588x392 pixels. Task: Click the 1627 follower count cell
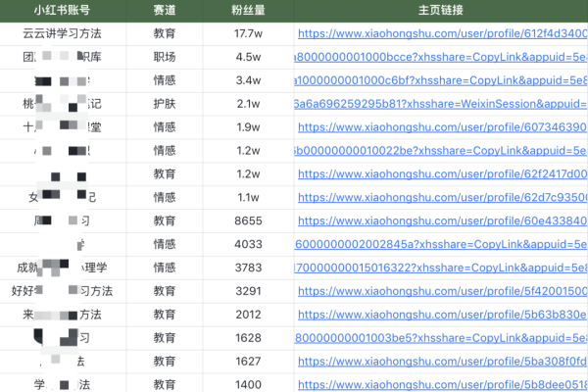click(x=248, y=362)
